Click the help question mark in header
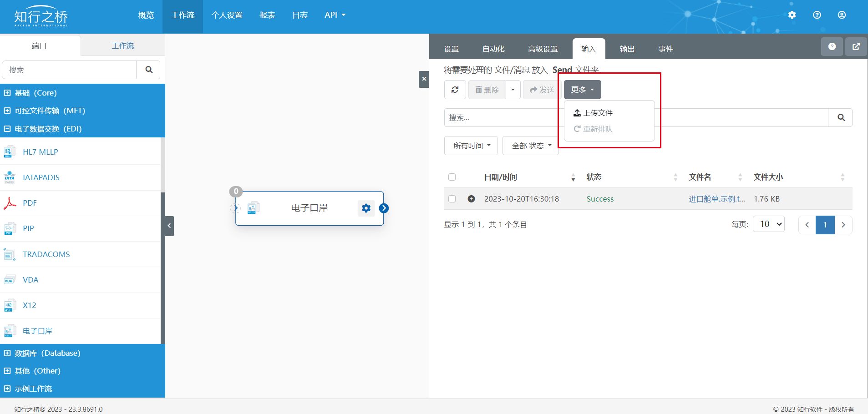The height and width of the screenshot is (414, 868). click(x=817, y=15)
